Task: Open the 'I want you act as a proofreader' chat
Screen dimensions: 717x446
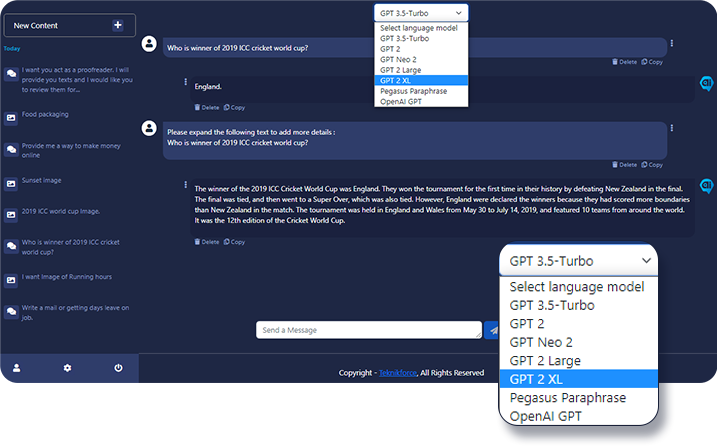Action: point(77,80)
